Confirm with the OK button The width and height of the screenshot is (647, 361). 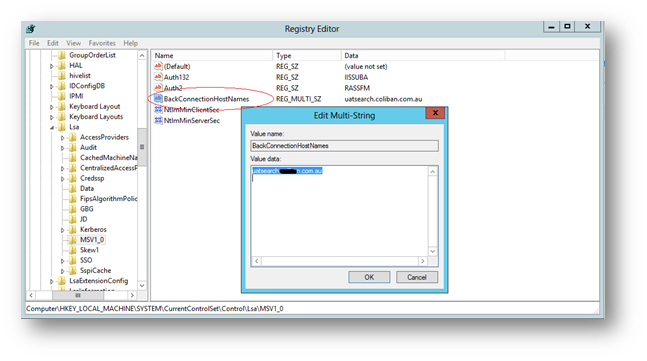pos(369,277)
